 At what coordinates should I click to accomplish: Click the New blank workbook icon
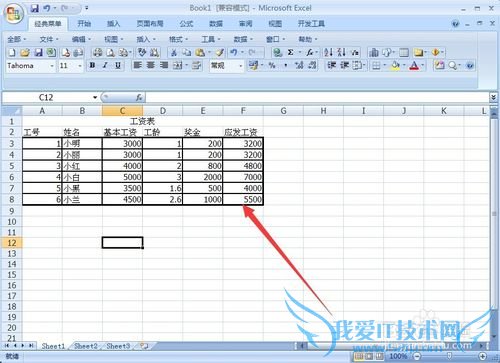point(12,52)
